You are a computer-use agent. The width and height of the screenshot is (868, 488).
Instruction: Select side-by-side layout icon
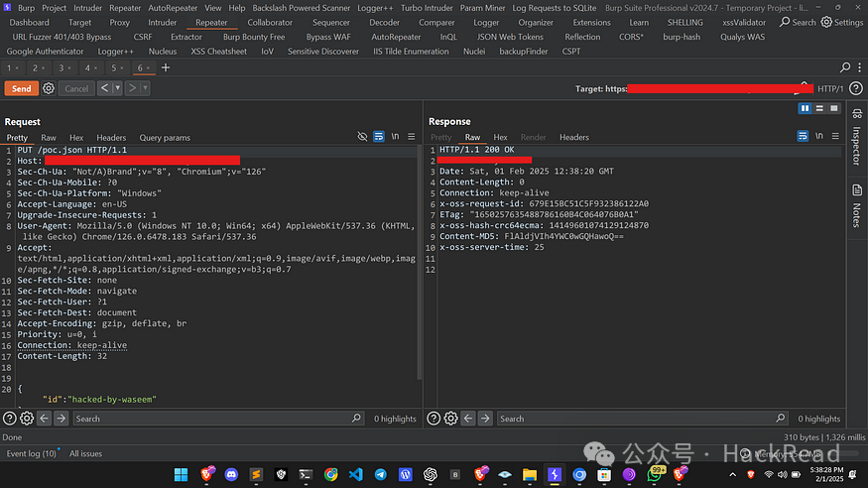(x=805, y=108)
